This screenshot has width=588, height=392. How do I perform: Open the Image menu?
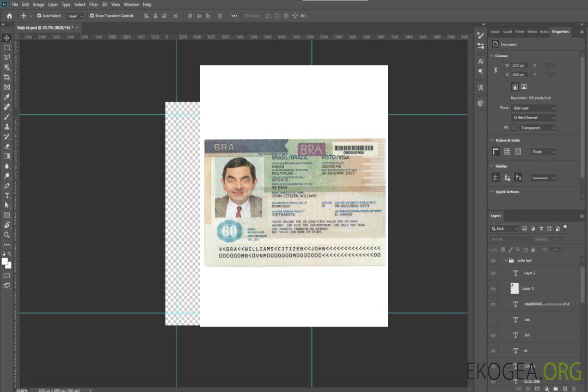(38, 4)
